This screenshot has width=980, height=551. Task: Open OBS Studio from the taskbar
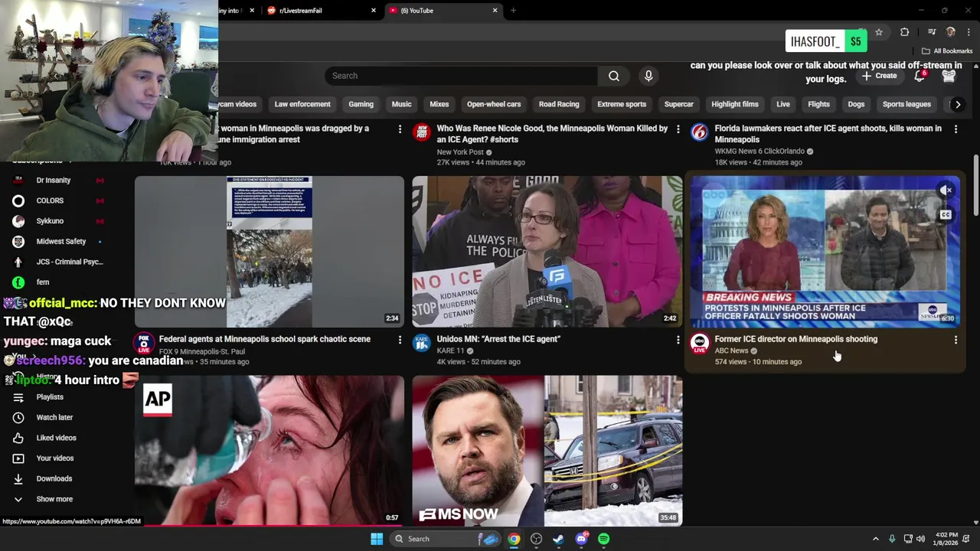(537, 539)
